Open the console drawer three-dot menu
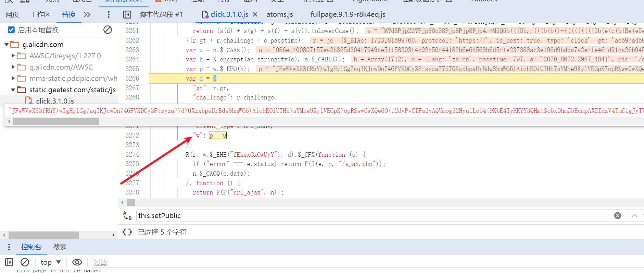 click(9, 247)
